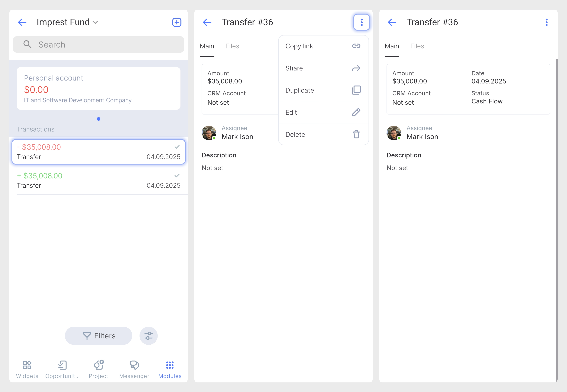This screenshot has height=392, width=567.
Task: Add new transaction with plus icon
Action: tap(177, 22)
